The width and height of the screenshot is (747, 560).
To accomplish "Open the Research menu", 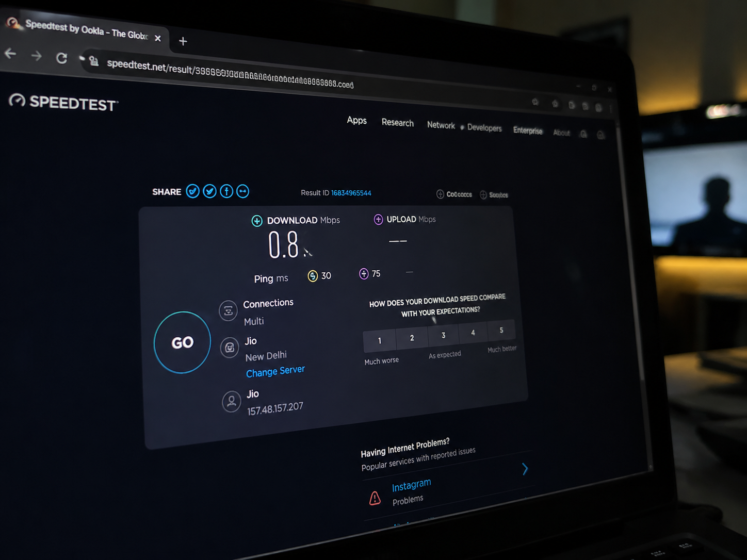I will pyautogui.click(x=397, y=123).
